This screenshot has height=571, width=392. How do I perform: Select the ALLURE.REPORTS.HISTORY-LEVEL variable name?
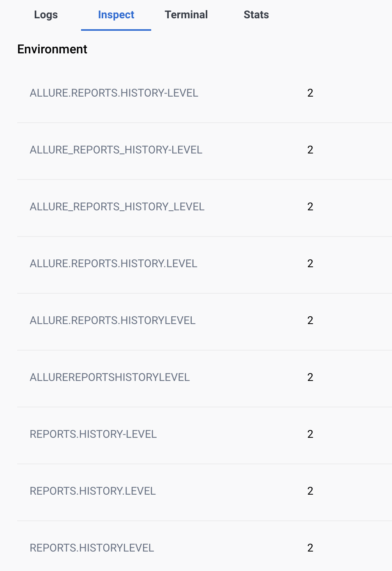pyautogui.click(x=114, y=93)
